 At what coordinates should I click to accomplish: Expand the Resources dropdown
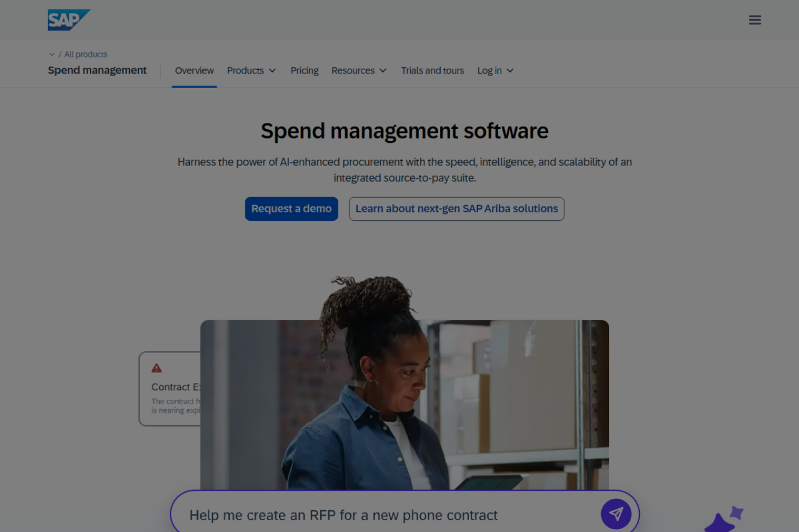(x=359, y=70)
